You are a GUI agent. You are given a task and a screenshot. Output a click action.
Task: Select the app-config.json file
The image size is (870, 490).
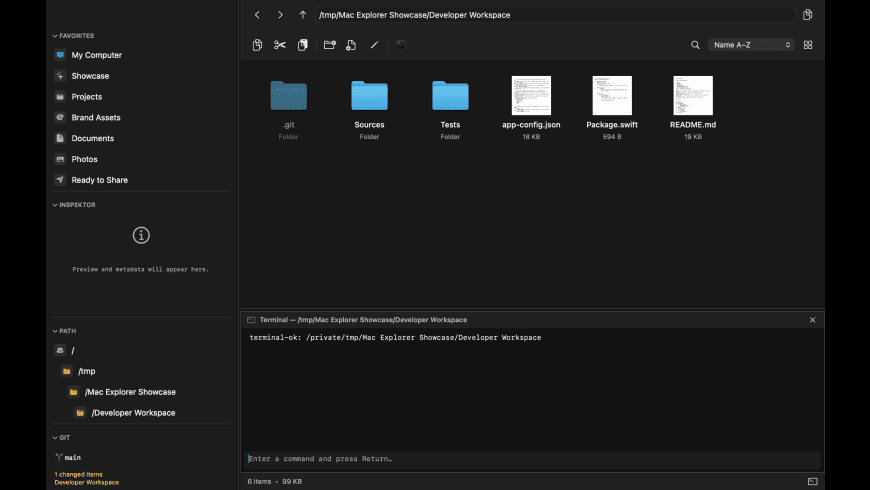tap(531, 108)
